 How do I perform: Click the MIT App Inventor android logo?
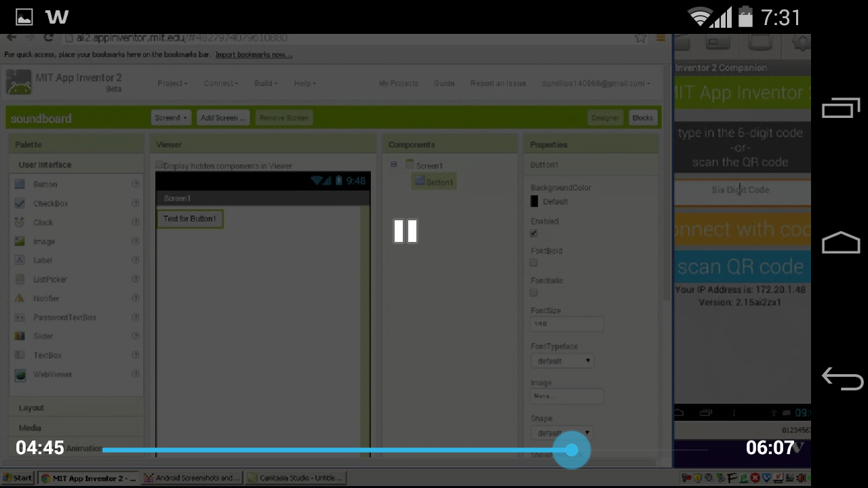[19, 83]
